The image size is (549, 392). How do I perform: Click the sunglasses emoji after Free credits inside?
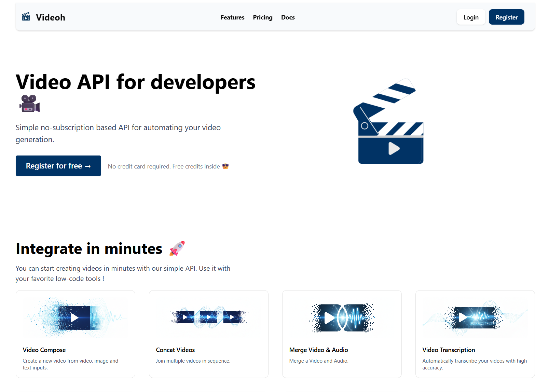coord(225,166)
